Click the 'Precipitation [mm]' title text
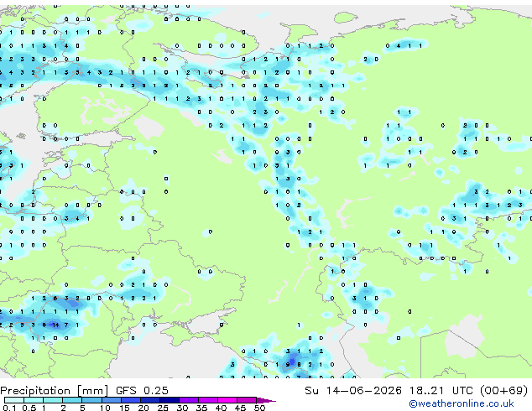Screen dimensions: 532x411 coord(55,391)
